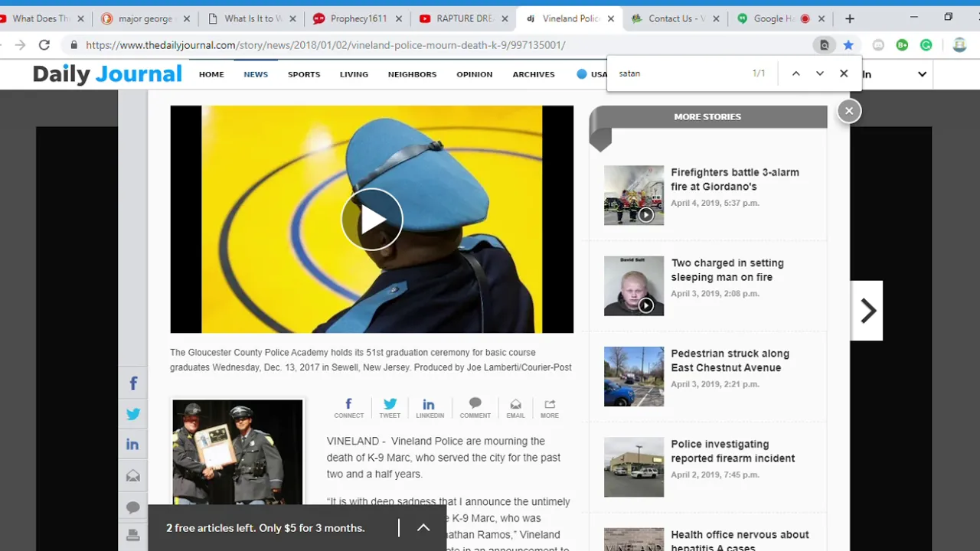Click the firearm incident building thumbnail
980x551 pixels.
pos(634,468)
